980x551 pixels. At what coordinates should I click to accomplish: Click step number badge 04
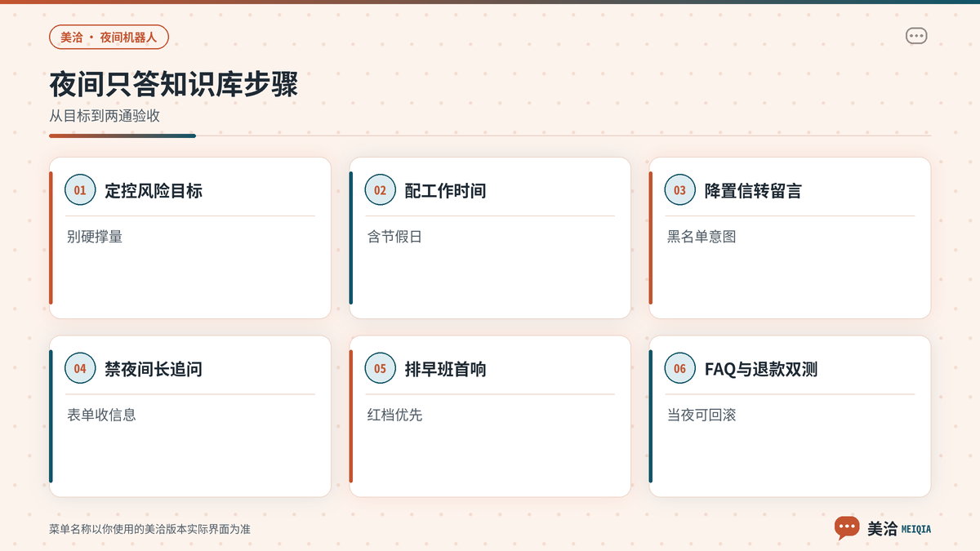point(80,369)
